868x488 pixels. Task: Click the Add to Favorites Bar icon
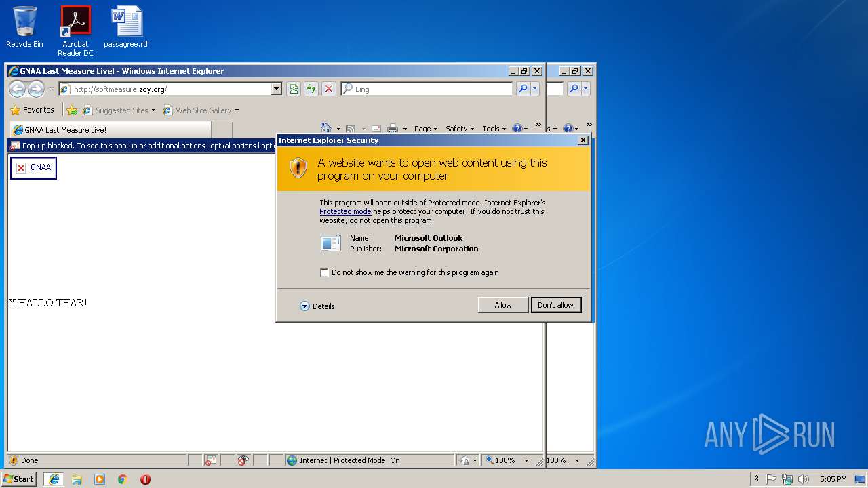(72, 110)
